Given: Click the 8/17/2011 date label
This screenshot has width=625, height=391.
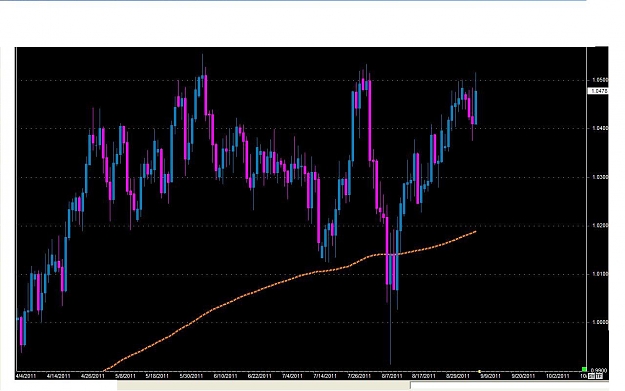Looking at the screenshot, I should pyautogui.click(x=424, y=376).
